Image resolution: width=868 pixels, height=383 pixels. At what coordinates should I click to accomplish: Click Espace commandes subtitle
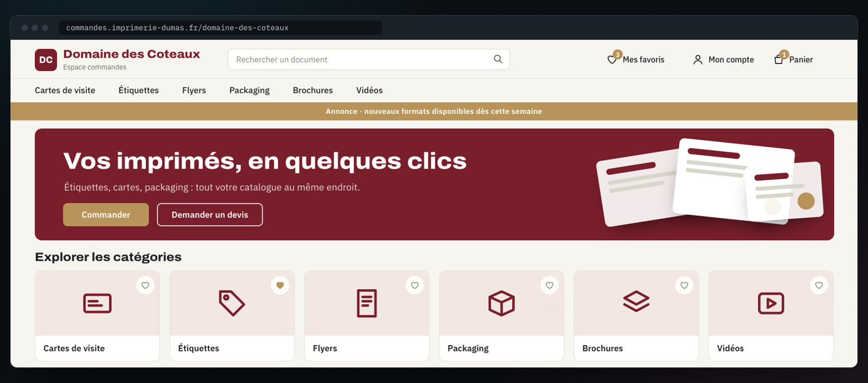tap(95, 67)
